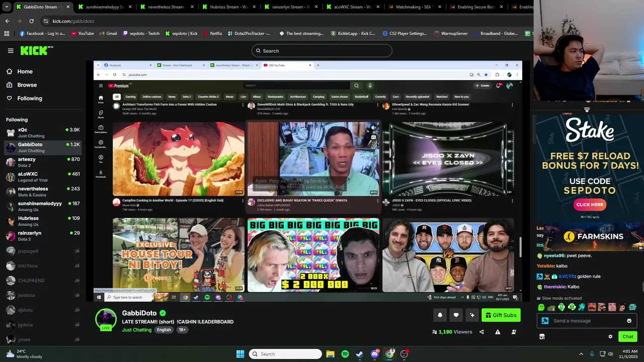Viewport: 644px width, 362px height.
Task: Open Steam from the Windows taskbar
Action: point(359,354)
